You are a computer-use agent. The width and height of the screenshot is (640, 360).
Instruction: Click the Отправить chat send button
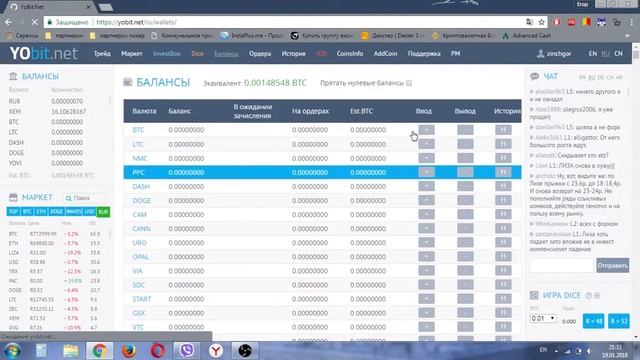pyautogui.click(x=612, y=265)
